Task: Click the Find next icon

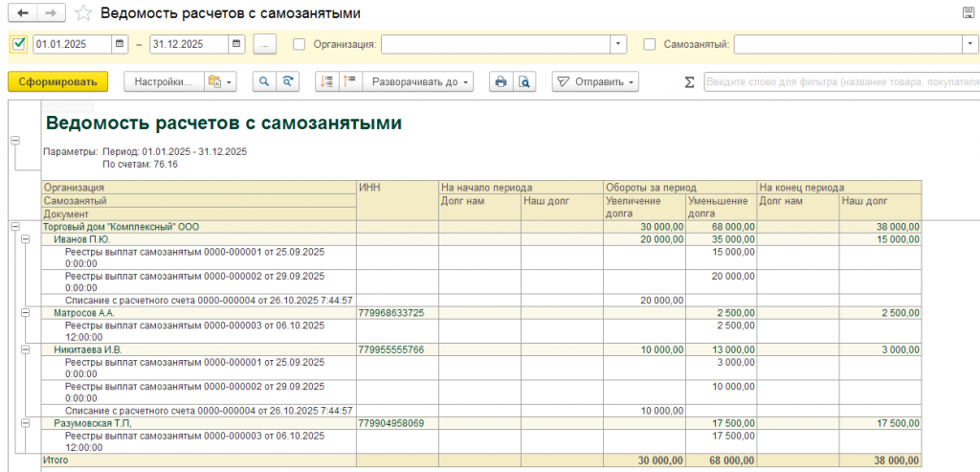Action: (x=287, y=81)
